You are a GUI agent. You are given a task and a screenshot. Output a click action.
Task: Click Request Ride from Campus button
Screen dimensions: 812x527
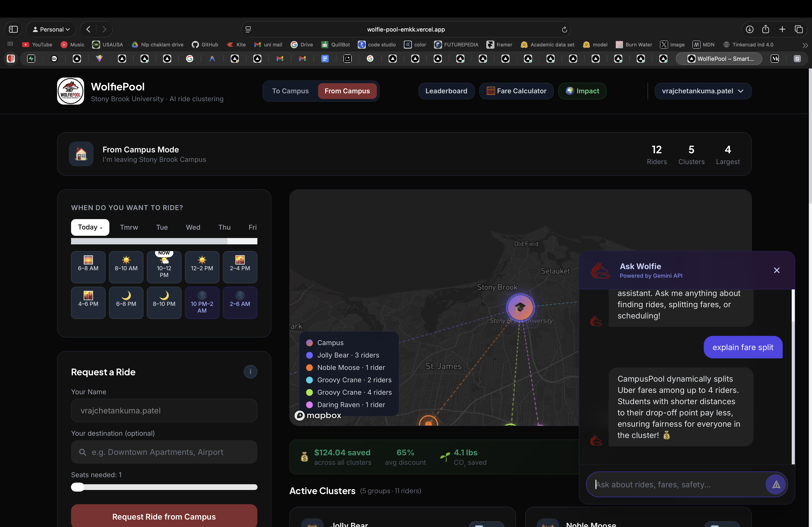[164, 516]
